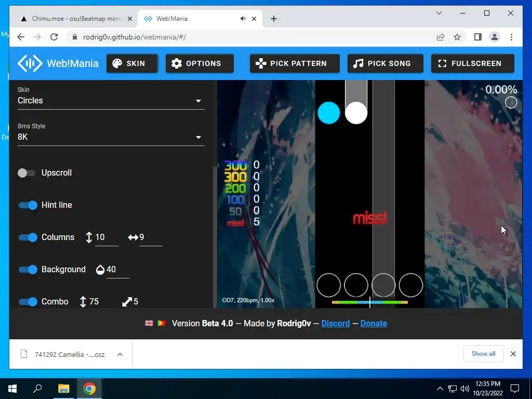Edit the Combo size value 5

point(144,302)
